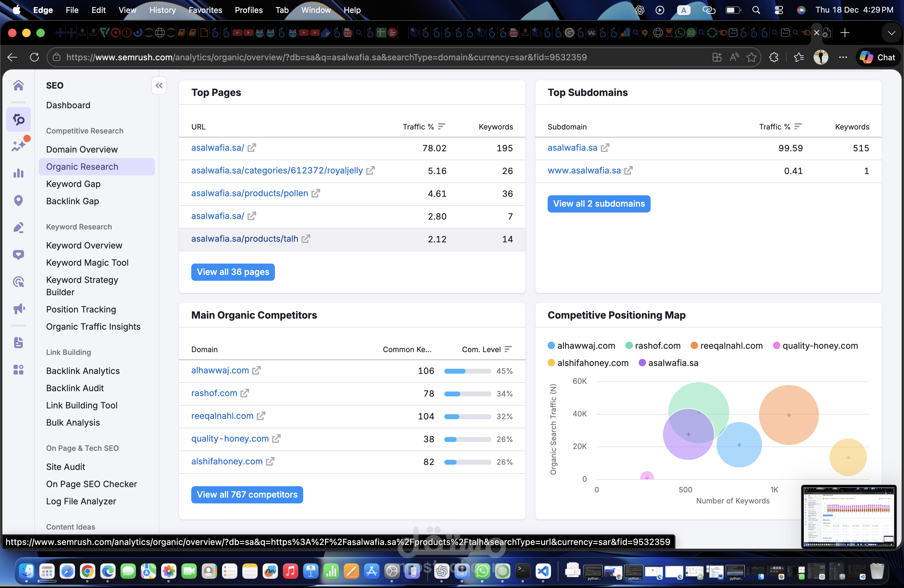904x588 pixels.
Task: Open external link icon next to asalwafia.sa/products/pollen
Action: (x=316, y=193)
